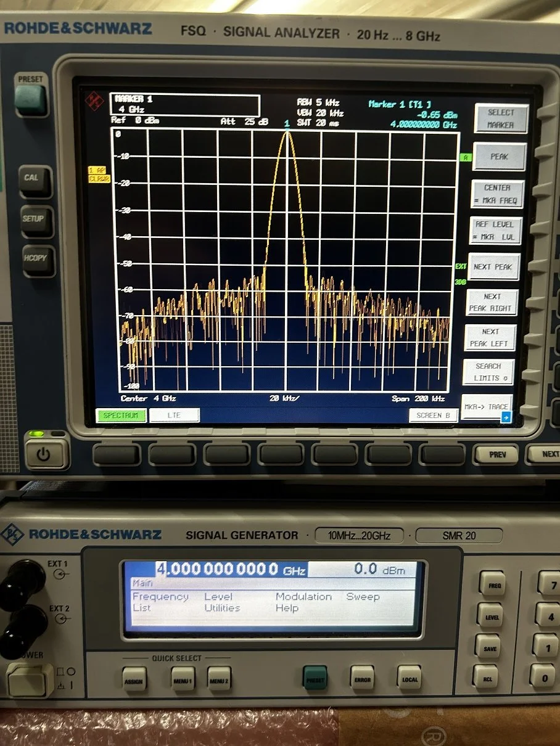Click the 'RBW 5 kHz' readout

[318, 103]
